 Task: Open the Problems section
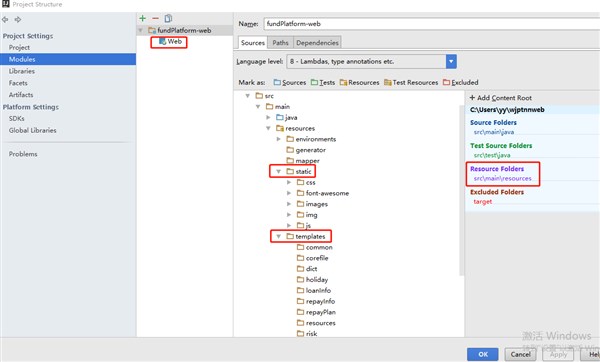[23, 154]
